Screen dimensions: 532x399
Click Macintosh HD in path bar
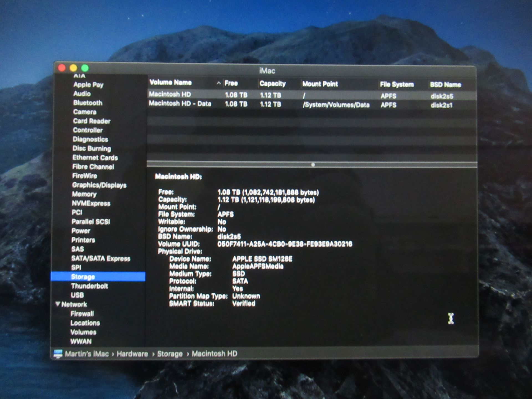pyautogui.click(x=214, y=354)
